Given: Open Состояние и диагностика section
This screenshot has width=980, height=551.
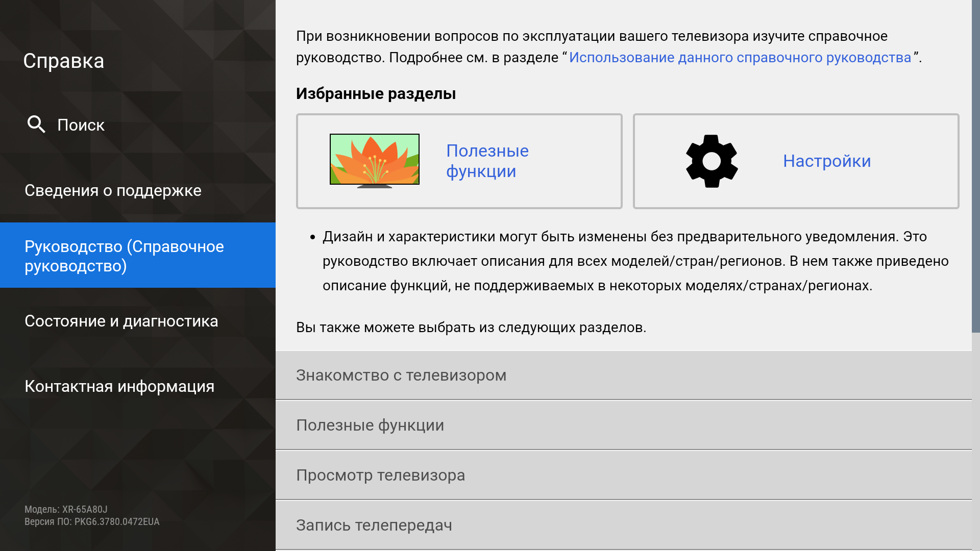Looking at the screenshot, I should coord(121,321).
